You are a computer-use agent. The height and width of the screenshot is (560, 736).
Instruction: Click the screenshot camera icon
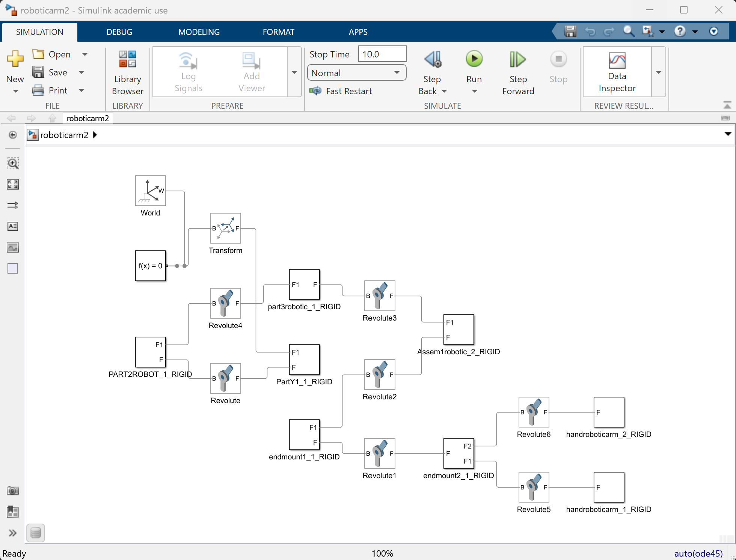(x=13, y=491)
